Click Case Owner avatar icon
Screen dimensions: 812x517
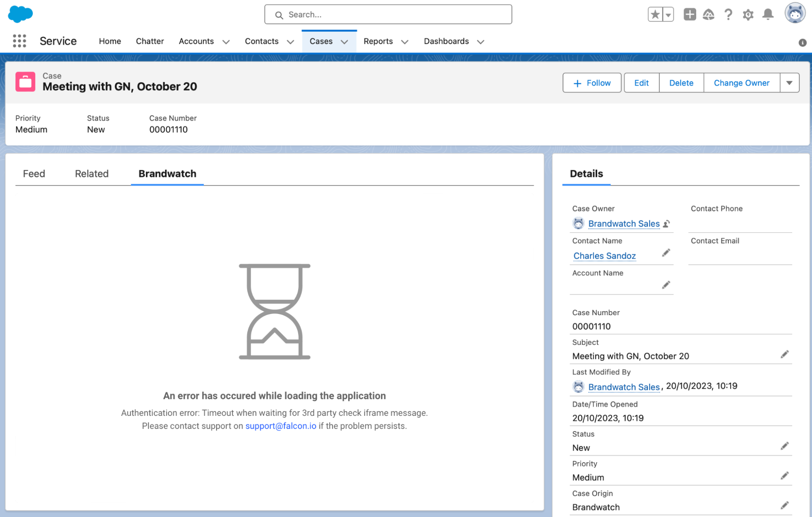pos(578,223)
